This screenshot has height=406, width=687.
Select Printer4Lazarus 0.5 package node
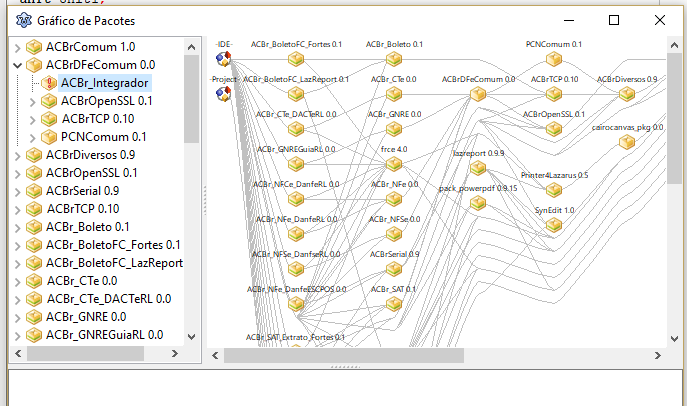(x=554, y=190)
